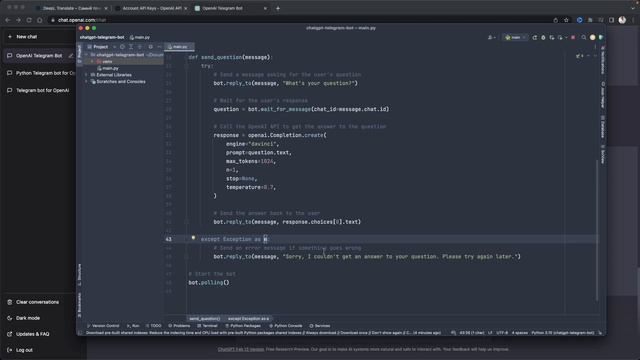Click the yellow IDE updates avatar icon
Image resolution: width=640 pixels, height=360 pixels.
(593, 38)
